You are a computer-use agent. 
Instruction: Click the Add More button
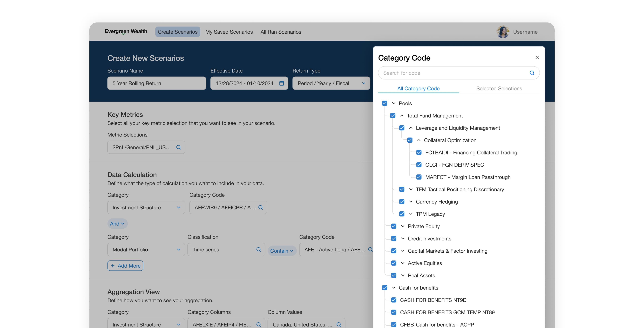point(125,266)
